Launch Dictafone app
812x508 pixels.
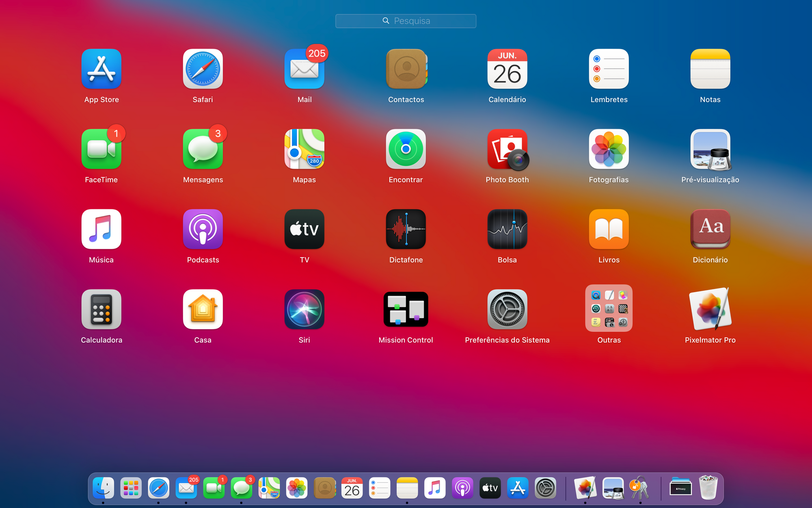[x=406, y=229]
